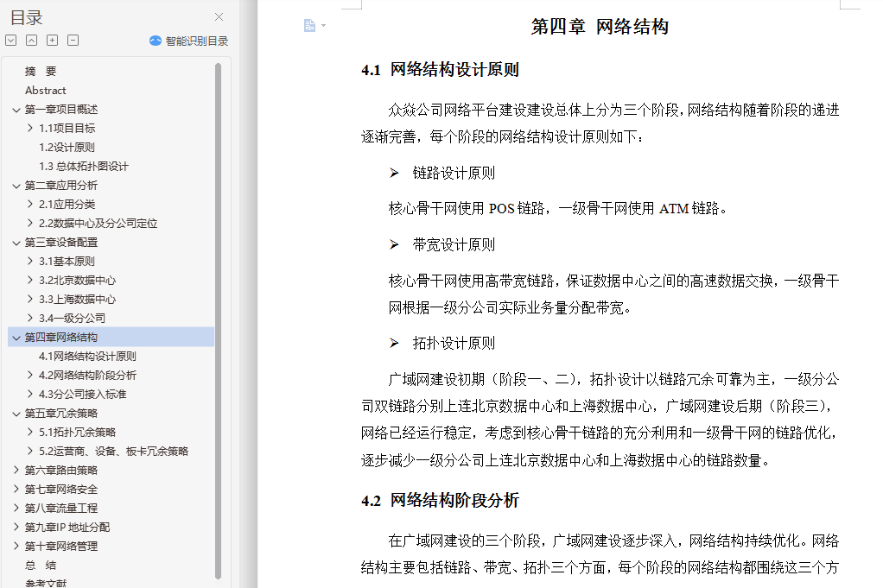The height and width of the screenshot is (588, 883).
Task: Click the 智能识别目录 cloud icon
Action: pyautogui.click(x=156, y=41)
